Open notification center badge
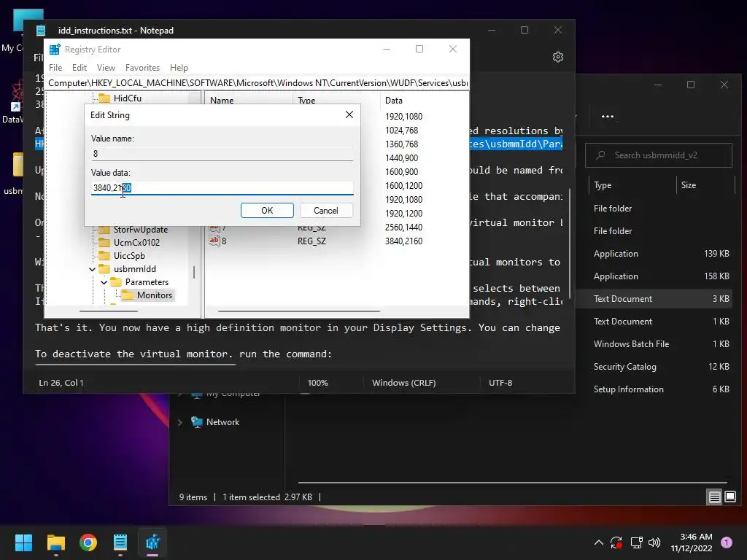Screen dimensions: 747x560 pos(726,542)
